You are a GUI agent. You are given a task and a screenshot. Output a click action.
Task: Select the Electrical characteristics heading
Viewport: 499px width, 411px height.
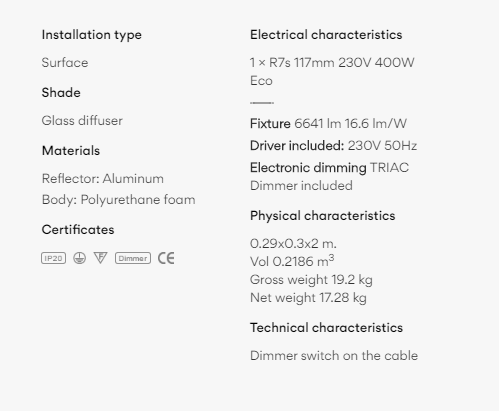(326, 35)
